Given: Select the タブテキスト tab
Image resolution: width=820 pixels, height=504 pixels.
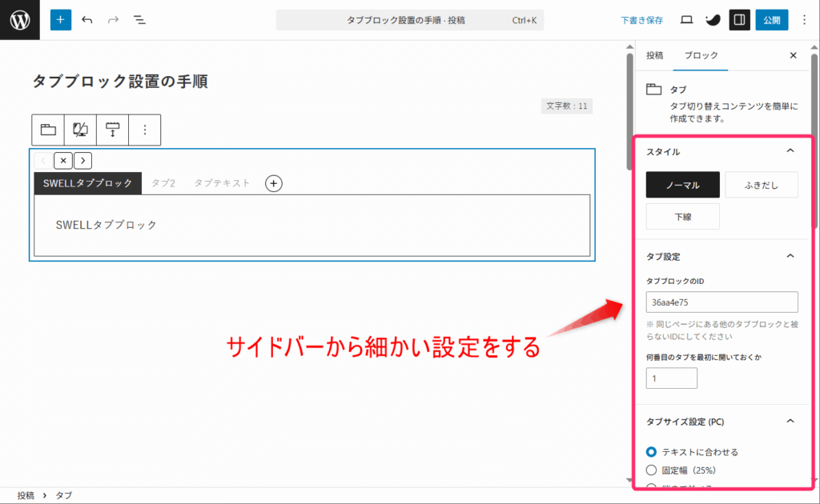Looking at the screenshot, I should pyautogui.click(x=222, y=183).
